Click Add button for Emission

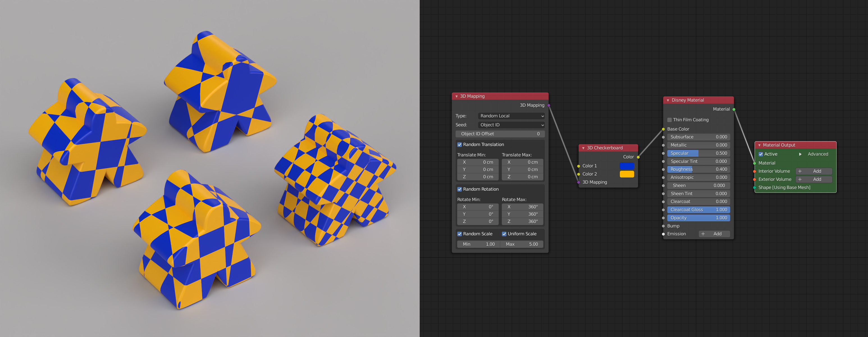pyautogui.click(x=714, y=234)
